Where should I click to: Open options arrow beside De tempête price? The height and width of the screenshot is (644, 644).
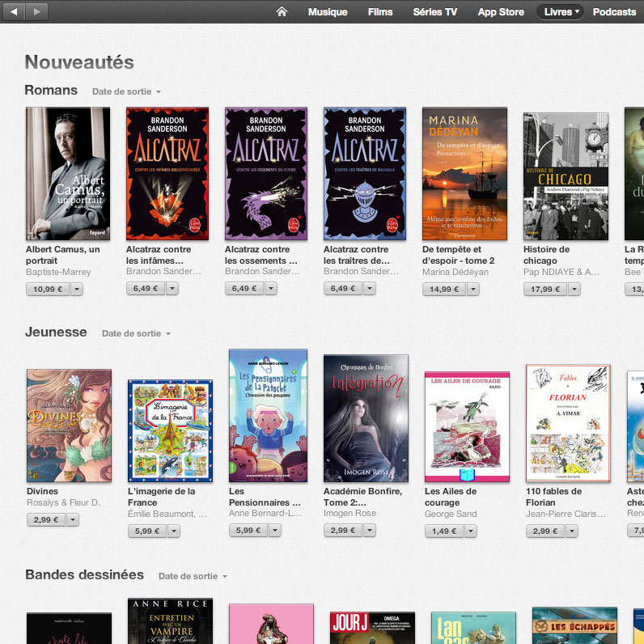pyautogui.click(x=473, y=289)
